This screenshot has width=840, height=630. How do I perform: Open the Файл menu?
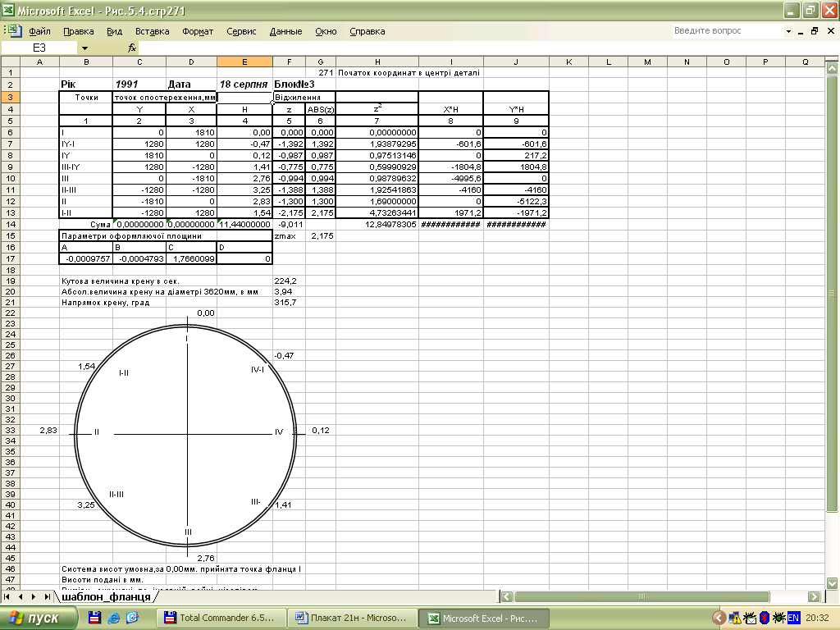[x=39, y=31]
